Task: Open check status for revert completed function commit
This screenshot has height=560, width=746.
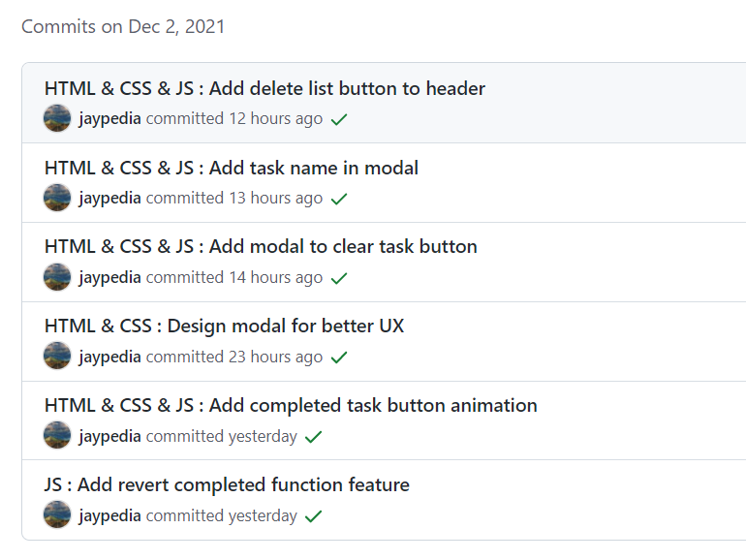Action: 313,516
